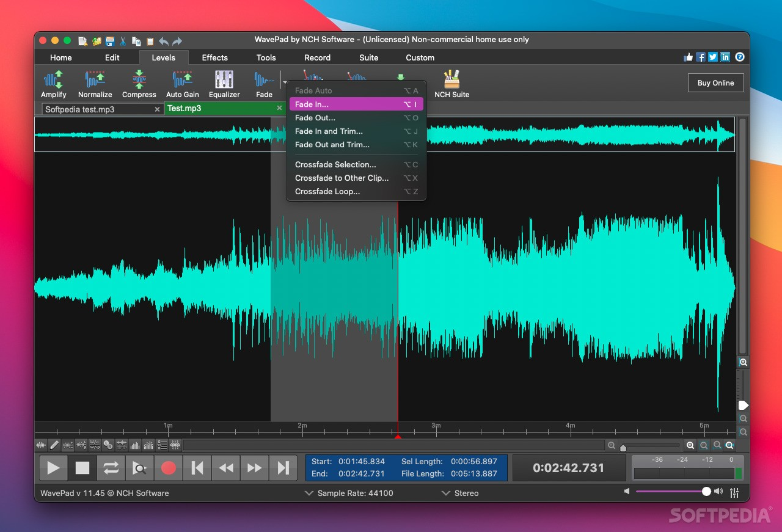Click horizontal zoom out magnifier
This screenshot has width=782, height=532.
(612, 446)
